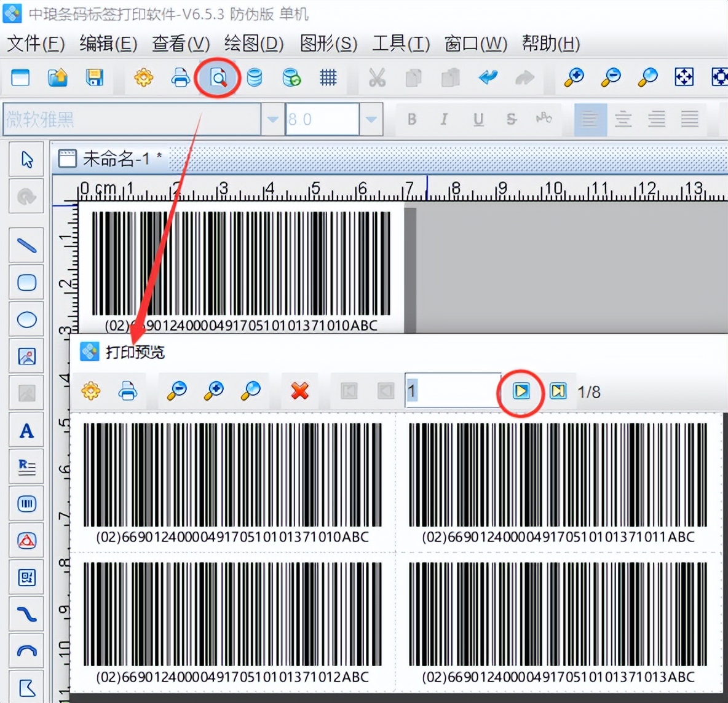Click the copy icon in main toolbar
The width and height of the screenshot is (728, 703).
(x=414, y=77)
